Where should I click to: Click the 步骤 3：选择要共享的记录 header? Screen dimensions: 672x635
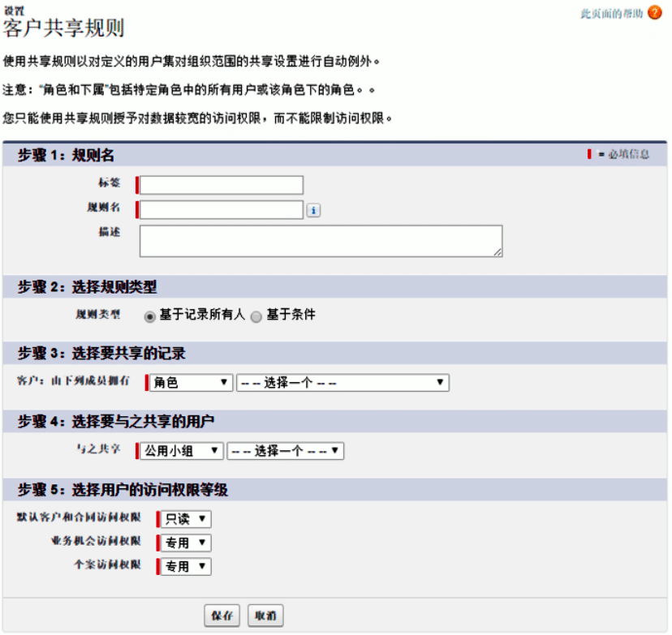[x=101, y=354]
